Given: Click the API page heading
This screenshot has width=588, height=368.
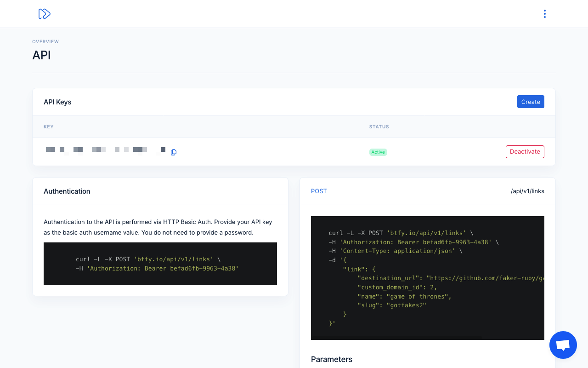Looking at the screenshot, I should coord(41,55).
